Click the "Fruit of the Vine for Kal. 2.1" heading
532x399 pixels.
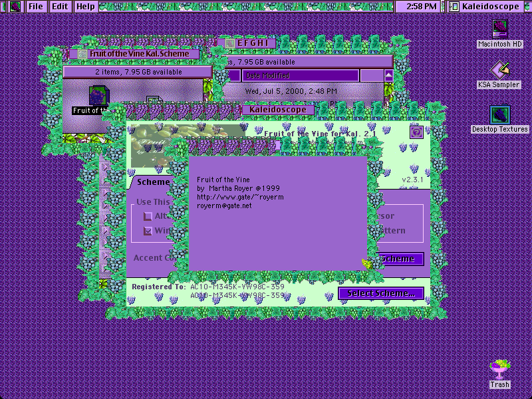click(x=320, y=134)
